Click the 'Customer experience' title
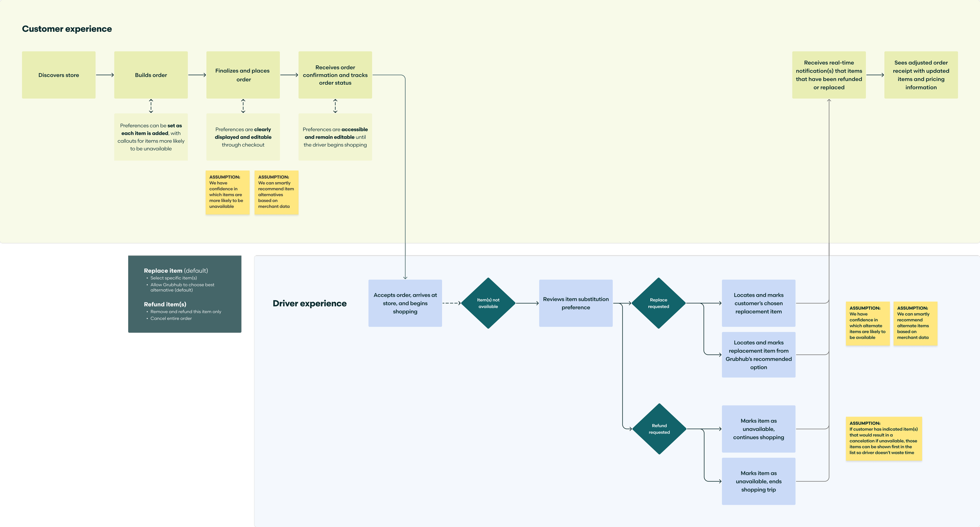The width and height of the screenshot is (980, 527). coord(67,29)
